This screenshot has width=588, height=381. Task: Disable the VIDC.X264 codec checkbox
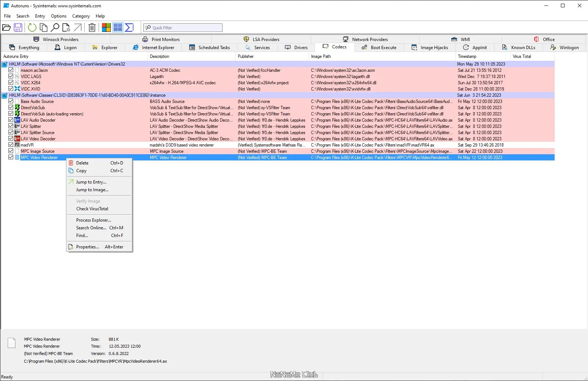(x=11, y=82)
